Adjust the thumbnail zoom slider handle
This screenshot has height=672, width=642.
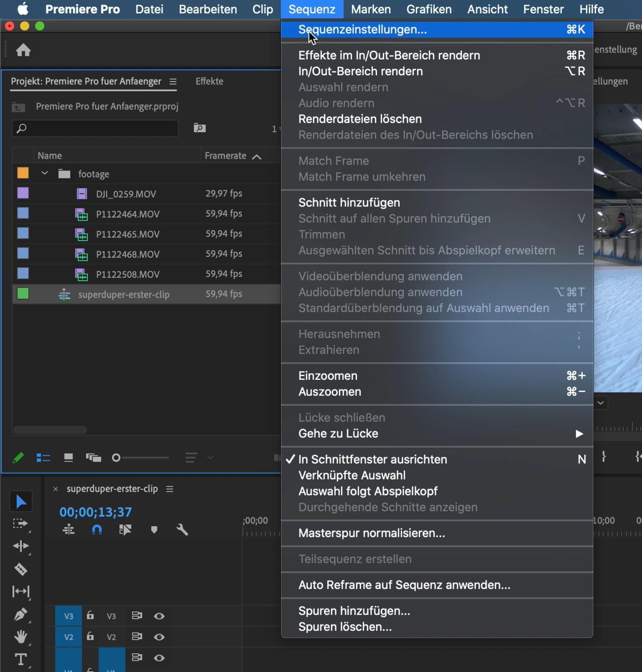116,458
